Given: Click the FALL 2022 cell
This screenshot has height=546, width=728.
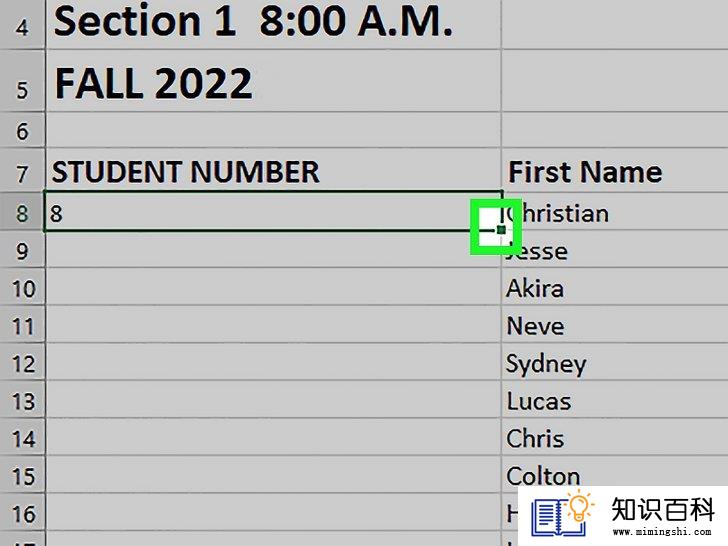Looking at the screenshot, I should click(273, 81).
